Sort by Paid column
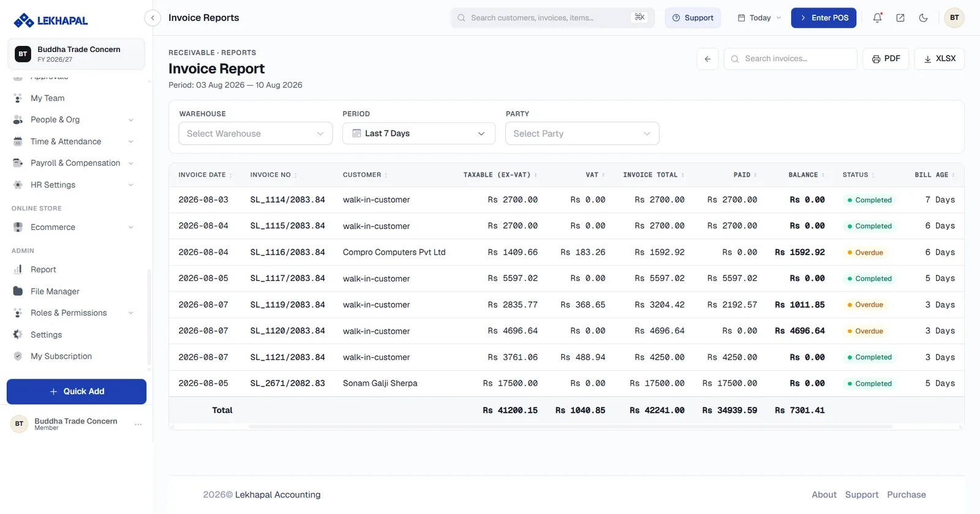980x514 pixels. pos(745,175)
